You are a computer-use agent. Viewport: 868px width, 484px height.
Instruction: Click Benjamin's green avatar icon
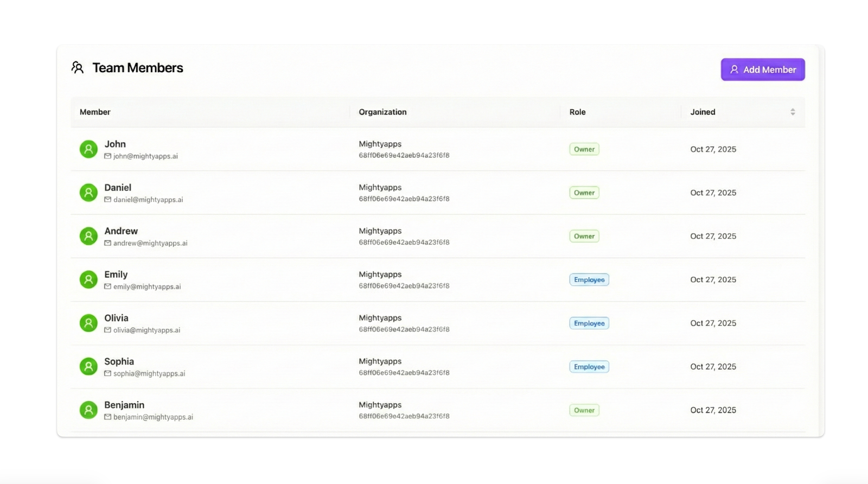coord(88,410)
